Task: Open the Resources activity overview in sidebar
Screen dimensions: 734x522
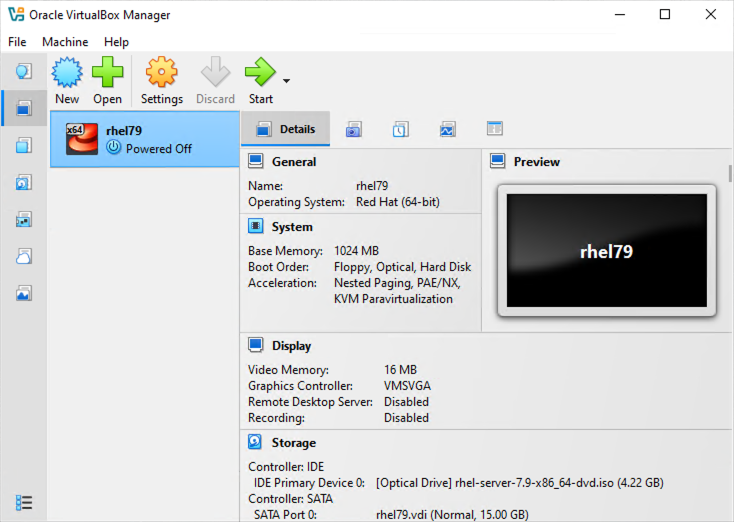Action: tap(23, 294)
